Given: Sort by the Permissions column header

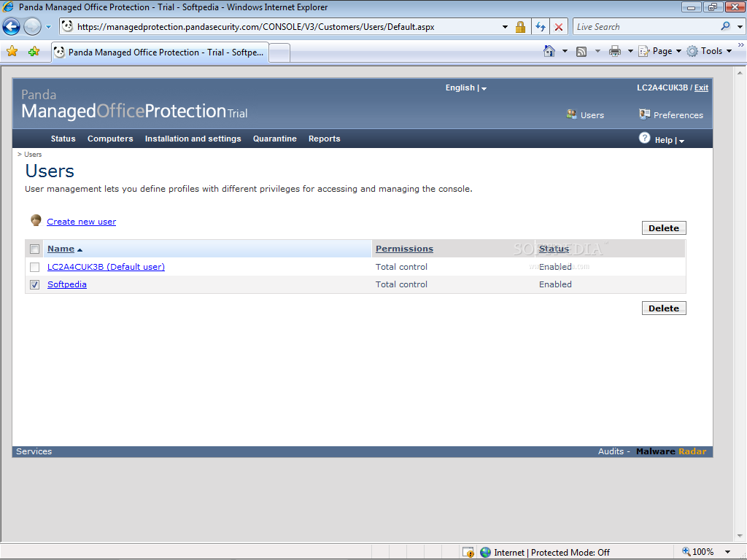Looking at the screenshot, I should coord(404,249).
